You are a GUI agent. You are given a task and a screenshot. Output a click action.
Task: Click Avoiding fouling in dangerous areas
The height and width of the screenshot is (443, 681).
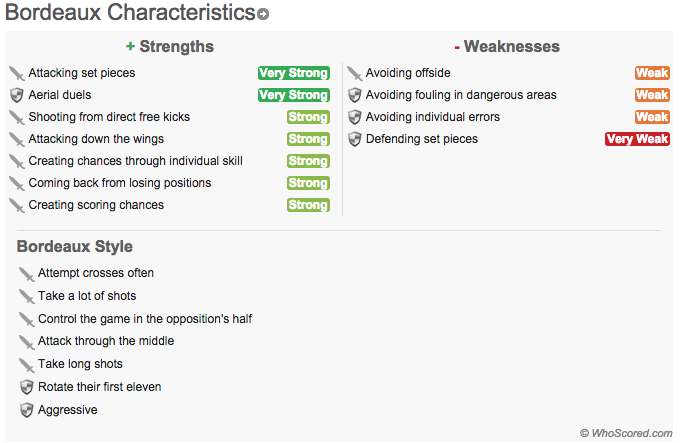pyautogui.click(x=461, y=95)
